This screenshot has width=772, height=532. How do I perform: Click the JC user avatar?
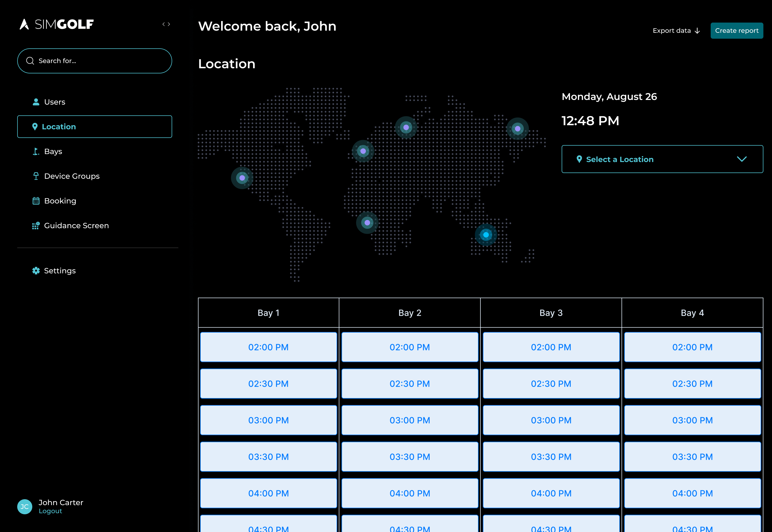pos(25,507)
